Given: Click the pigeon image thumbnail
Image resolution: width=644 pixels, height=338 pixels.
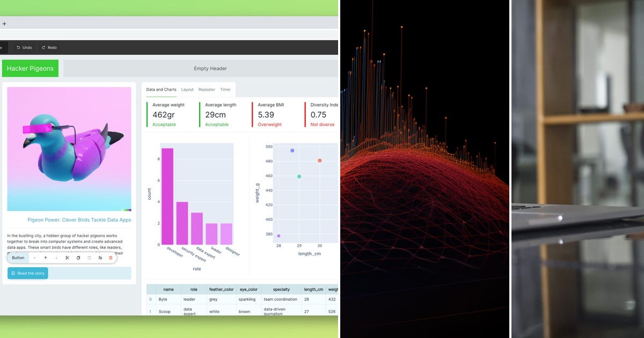Looking at the screenshot, I should click(x=69, y=149).
